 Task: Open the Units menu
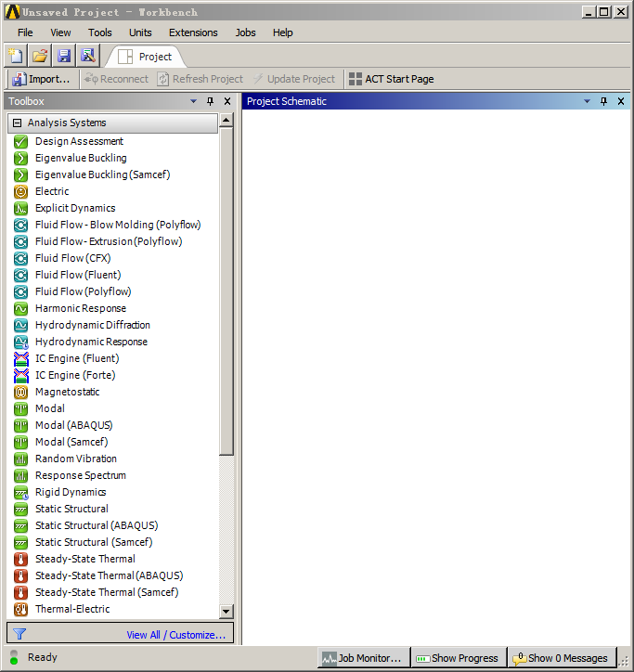(140, 32)
